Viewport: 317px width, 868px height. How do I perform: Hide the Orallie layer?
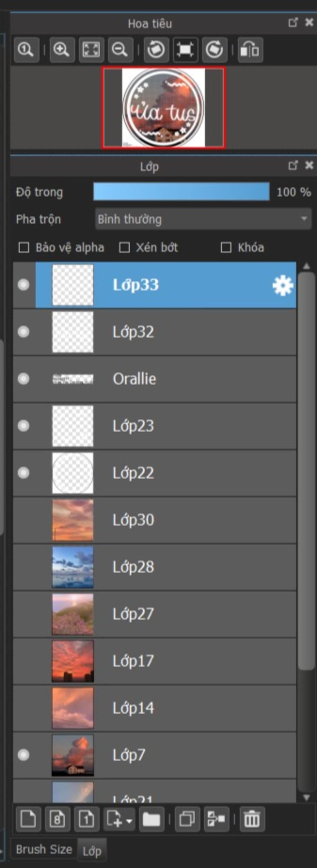click(24, 379)
